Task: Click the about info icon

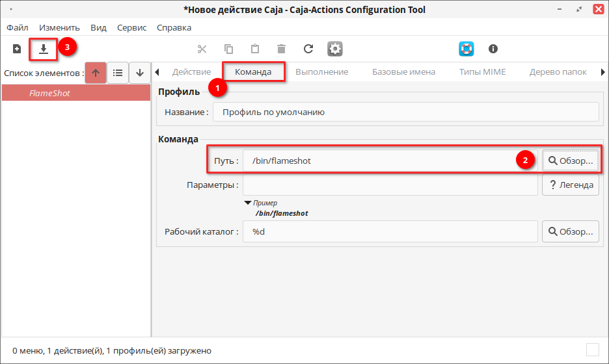Action: tap(493, 49)
